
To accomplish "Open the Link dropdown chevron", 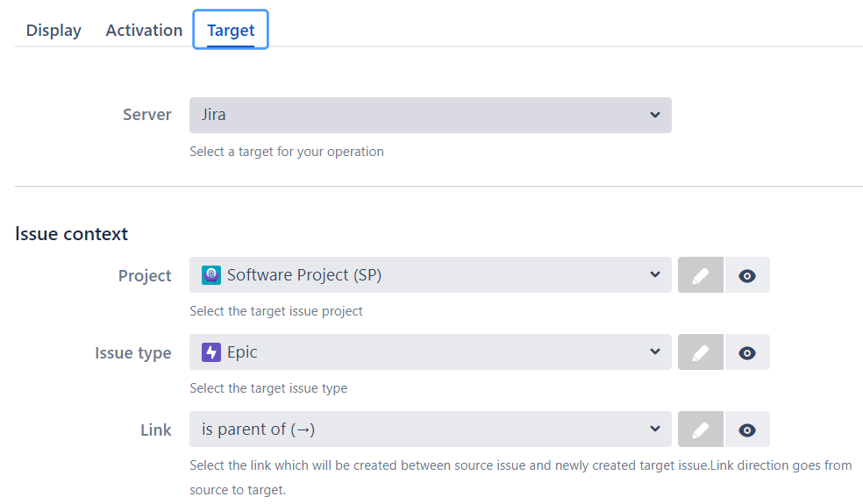I will pos(654,429).
